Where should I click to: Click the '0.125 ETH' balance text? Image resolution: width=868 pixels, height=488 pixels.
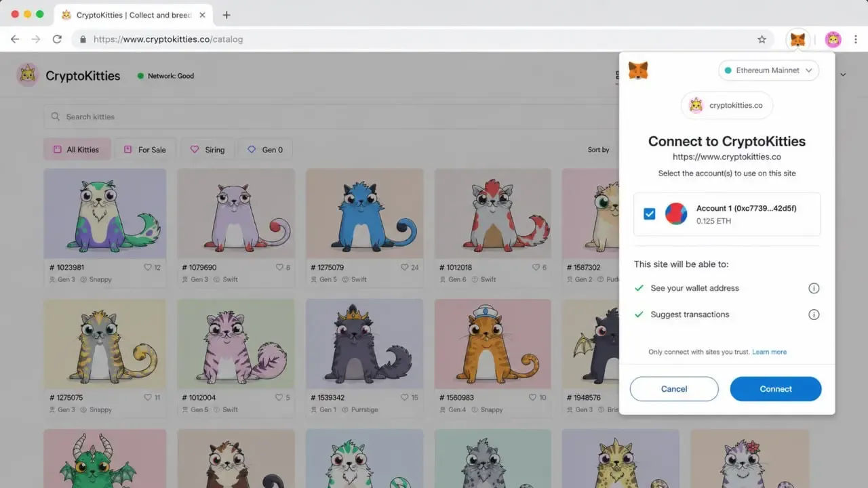(x=713, y=221)
